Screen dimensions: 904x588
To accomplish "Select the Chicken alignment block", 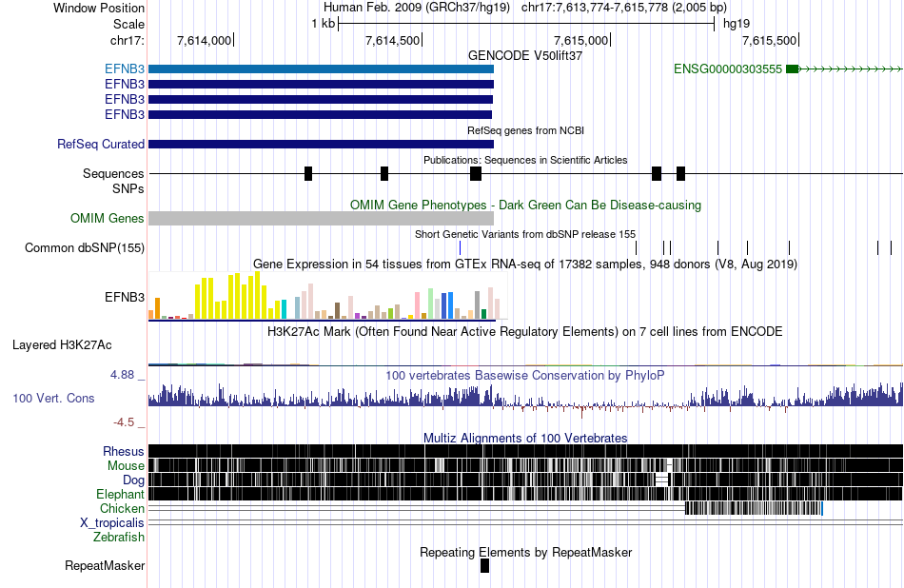I will [754, 508].
